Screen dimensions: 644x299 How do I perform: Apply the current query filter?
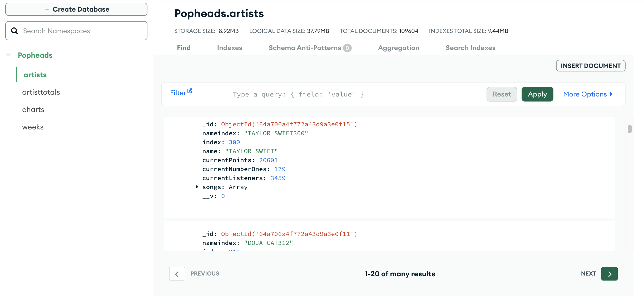537,94
